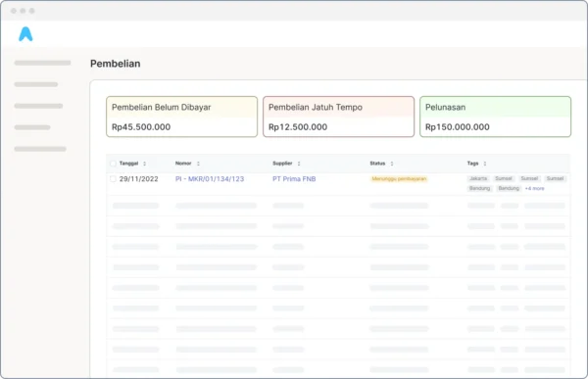The height and width of the screenshot is (379, 588).
Task: Sort table by Tanggal column arrows
Action: point(144,164)
